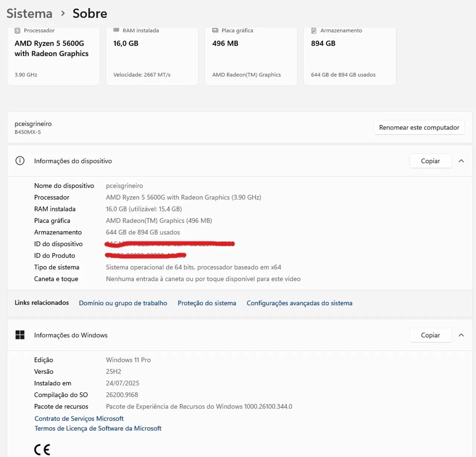Screen dimensions: 476x457
Task: Click the '24/07/2025' install date
Action: (x=122, y=383)
